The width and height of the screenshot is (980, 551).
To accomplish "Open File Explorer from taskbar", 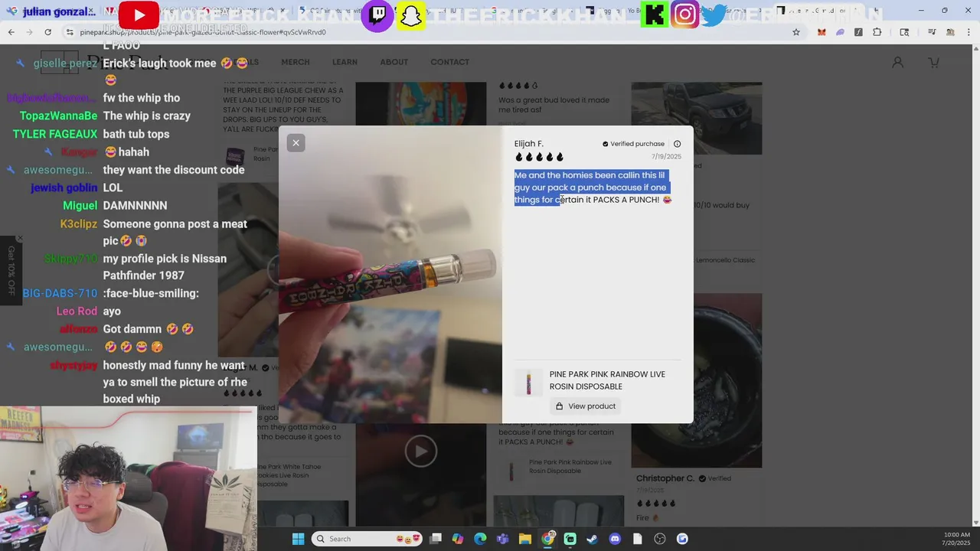I will [525, 539].
